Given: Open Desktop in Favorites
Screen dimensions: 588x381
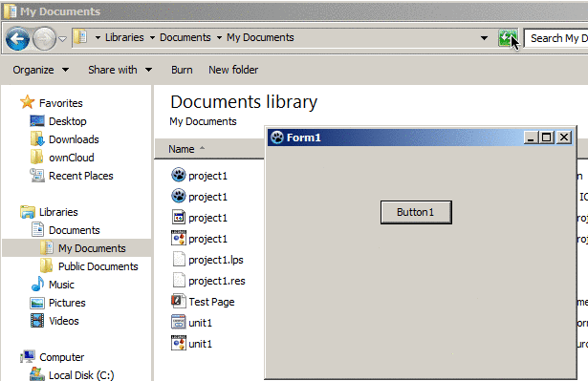Looking at the screenshot, I should (x=68, y=121).
